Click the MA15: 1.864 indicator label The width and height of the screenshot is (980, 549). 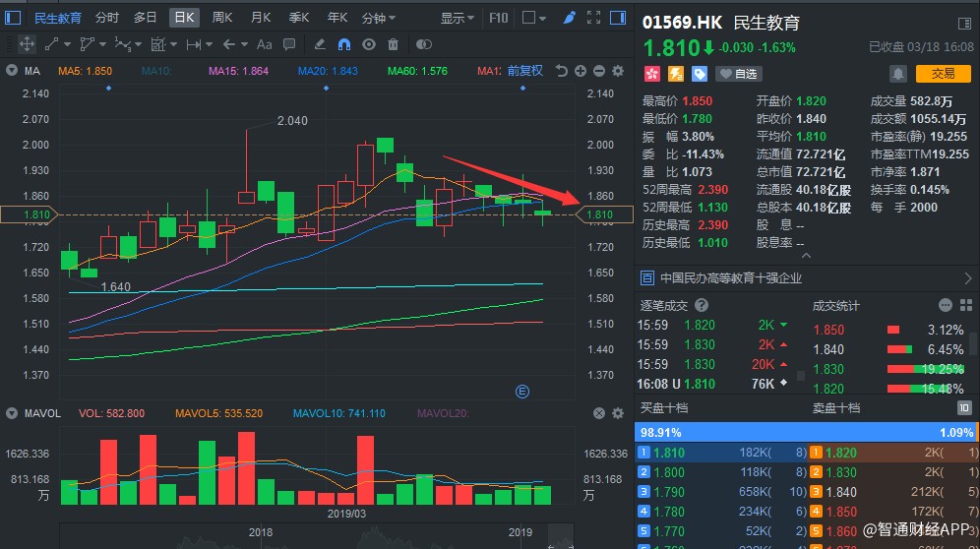(x=238, y=71)
